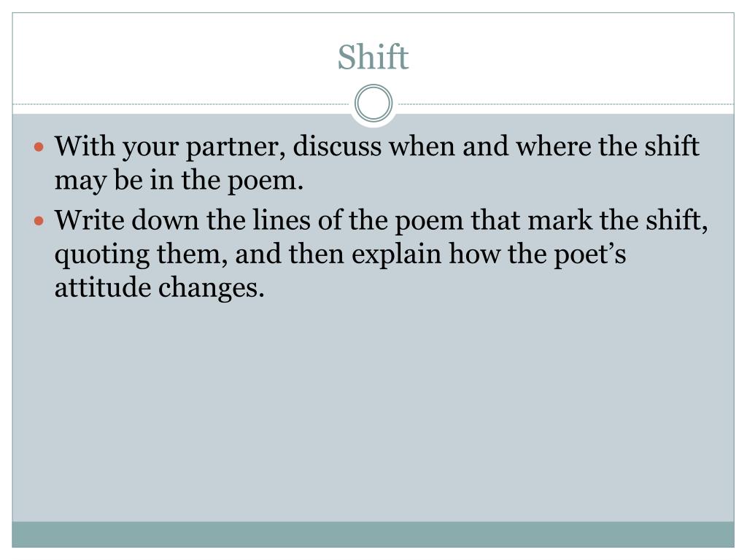This screenshot has height=560, width=747.
Task: Click the dark teal footer bar
Action: click(x=373, y=534)
